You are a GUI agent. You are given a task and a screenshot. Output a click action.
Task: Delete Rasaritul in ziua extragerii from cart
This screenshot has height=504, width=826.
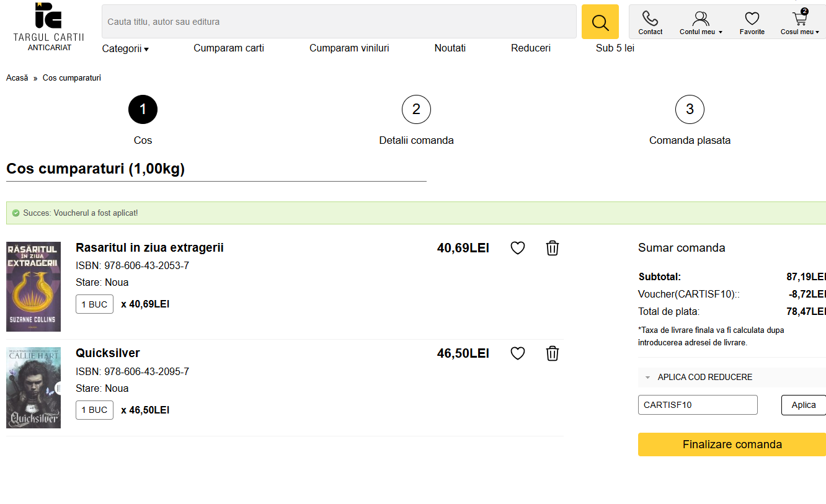coord(552,248)
